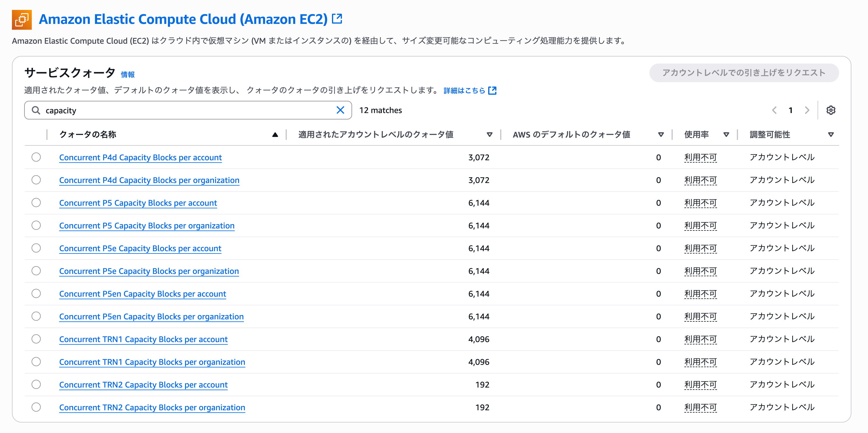Go to previous page arrow
868x433 pixels.
774,110
